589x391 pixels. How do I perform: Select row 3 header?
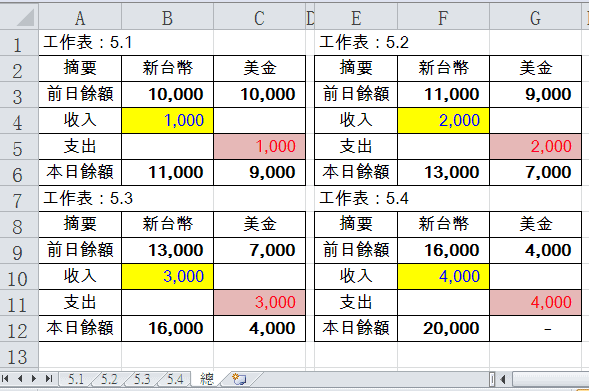tap(19, 95)
